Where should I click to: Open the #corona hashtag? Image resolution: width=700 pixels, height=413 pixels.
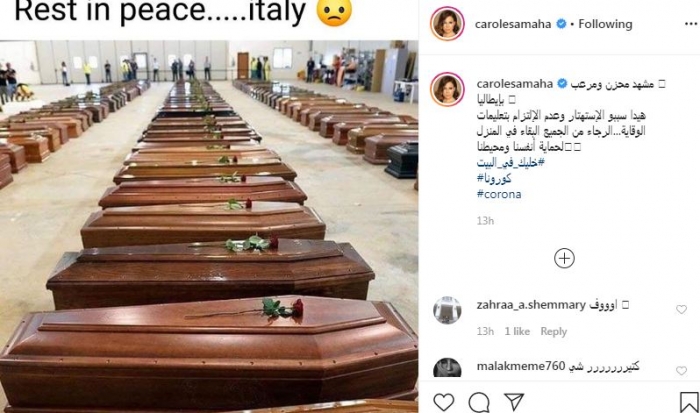tap(499, 194)
